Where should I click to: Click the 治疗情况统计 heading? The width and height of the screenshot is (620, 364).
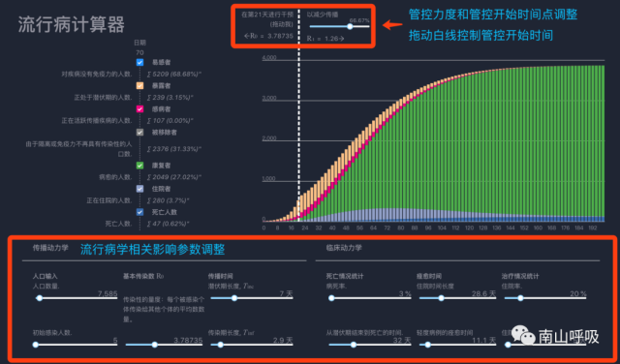pyautogui.click(x=520, y=276)
